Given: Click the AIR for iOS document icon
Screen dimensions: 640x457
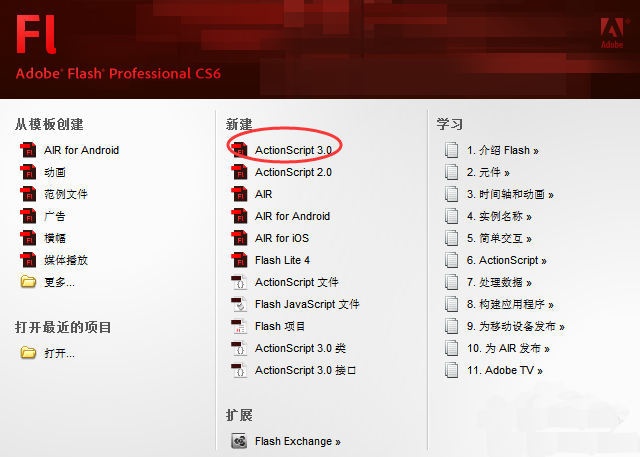Looking at the screenshot, I should [x=239, y=238].
